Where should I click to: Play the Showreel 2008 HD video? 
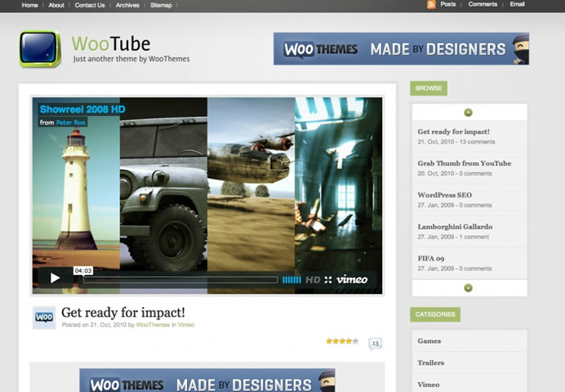(56, 278)
